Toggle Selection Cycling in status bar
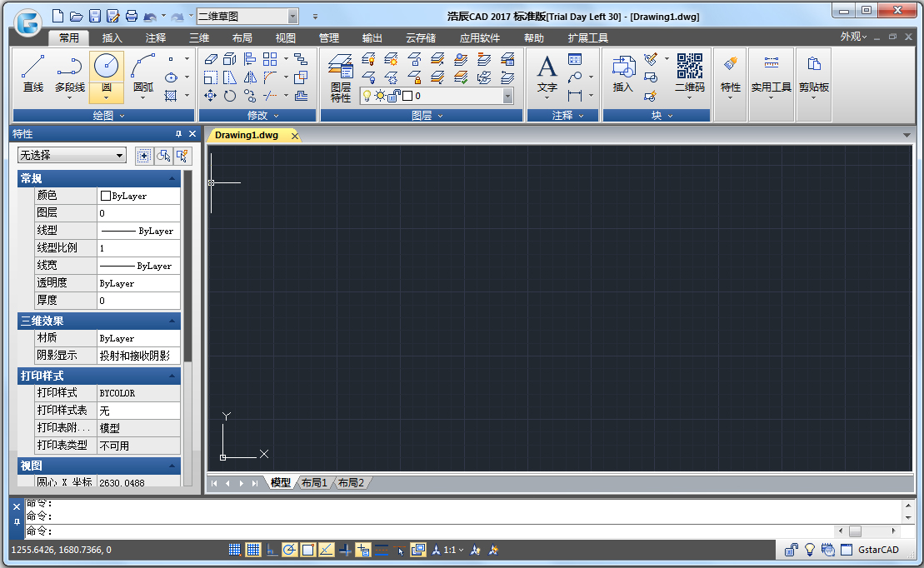924x568 pixels. pos(417,550)
